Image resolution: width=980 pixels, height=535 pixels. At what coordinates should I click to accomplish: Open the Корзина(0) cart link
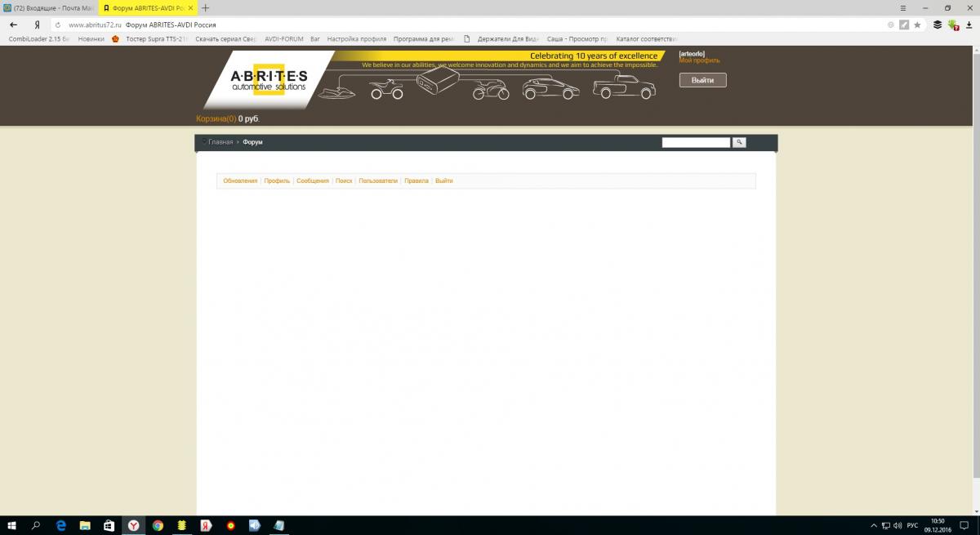[216, 118]
